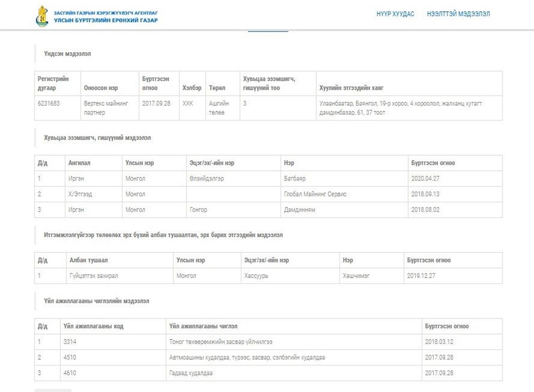534x392 pixels.
Task: Click the official's name Хашчимэг
Action: (x=356, y=275)
